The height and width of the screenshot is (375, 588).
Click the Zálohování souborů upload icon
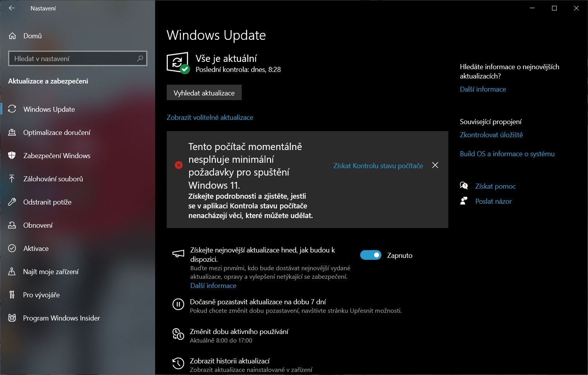(12, 179)
